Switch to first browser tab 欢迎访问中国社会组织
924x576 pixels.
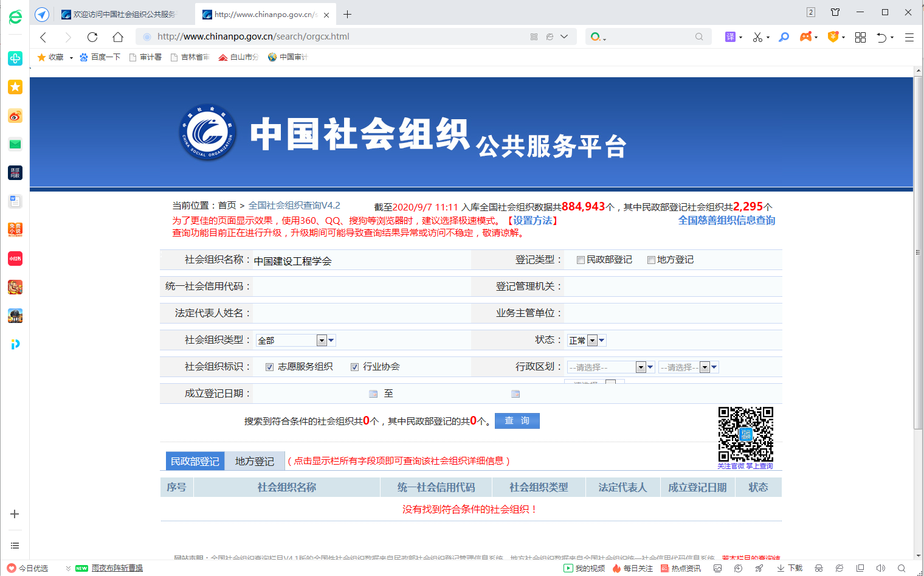click(x=125, y=15)
